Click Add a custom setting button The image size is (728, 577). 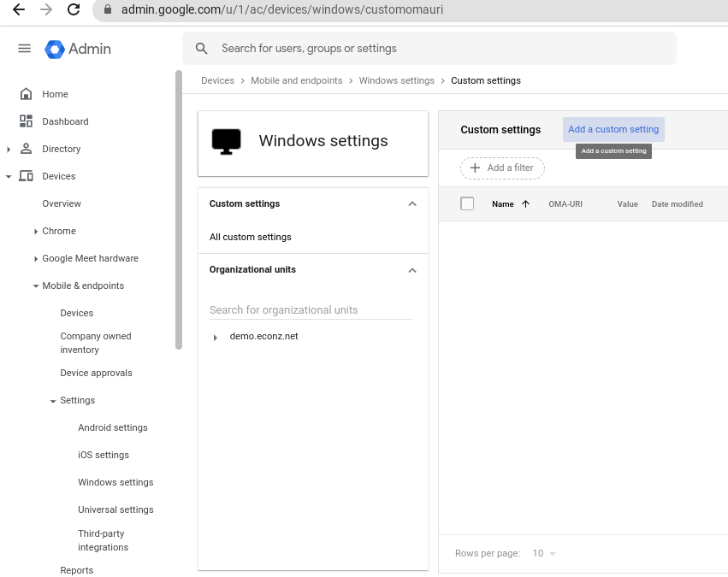coord(613,129)
